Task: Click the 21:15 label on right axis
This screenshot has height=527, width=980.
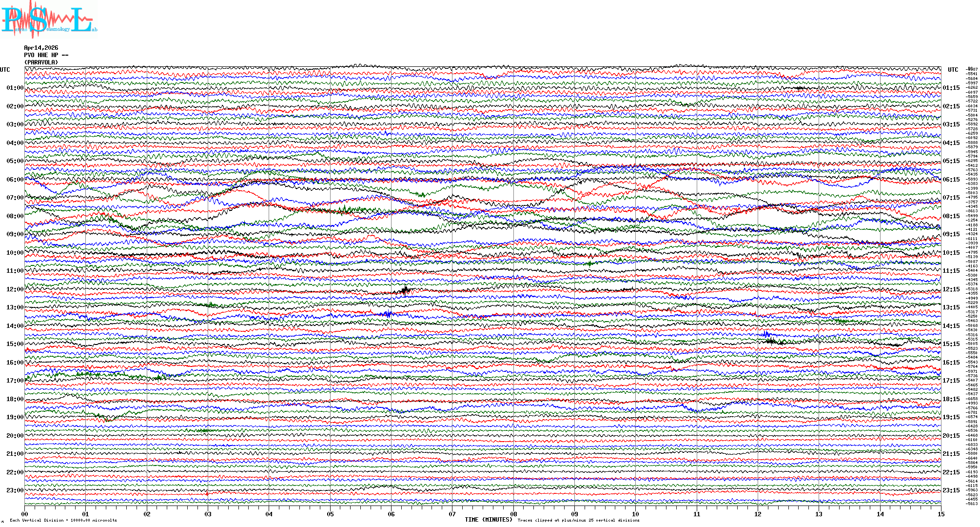Action: tap(951, 454)
